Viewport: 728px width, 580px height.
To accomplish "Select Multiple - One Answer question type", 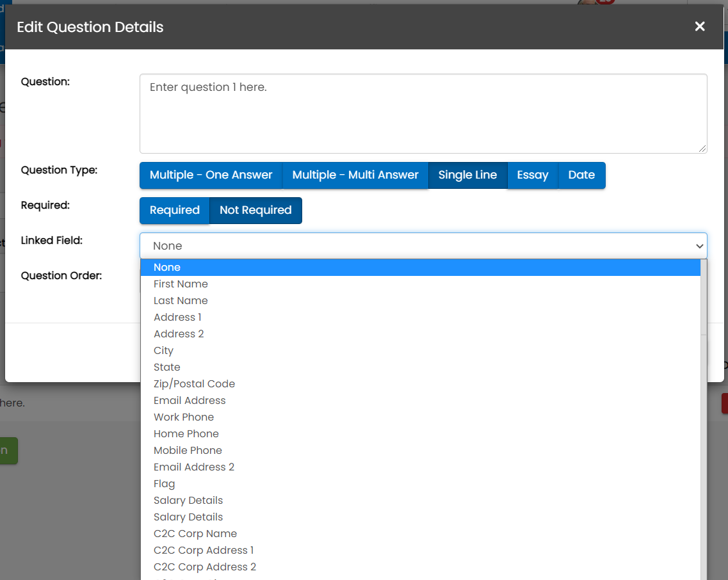I will tap(211, 175).
